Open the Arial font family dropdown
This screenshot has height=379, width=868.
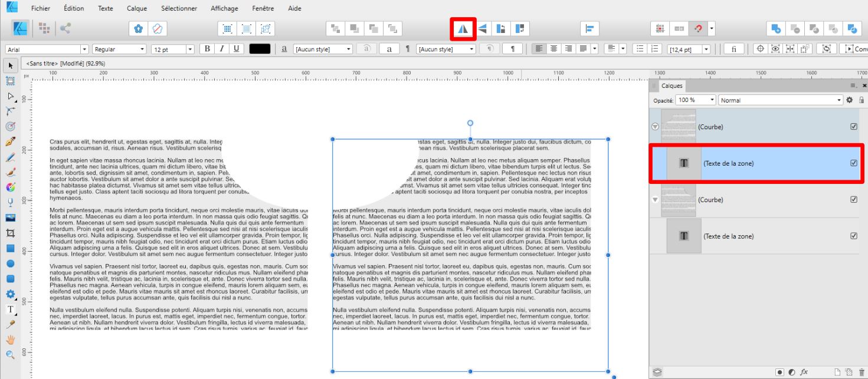click(x=84, y=50)
